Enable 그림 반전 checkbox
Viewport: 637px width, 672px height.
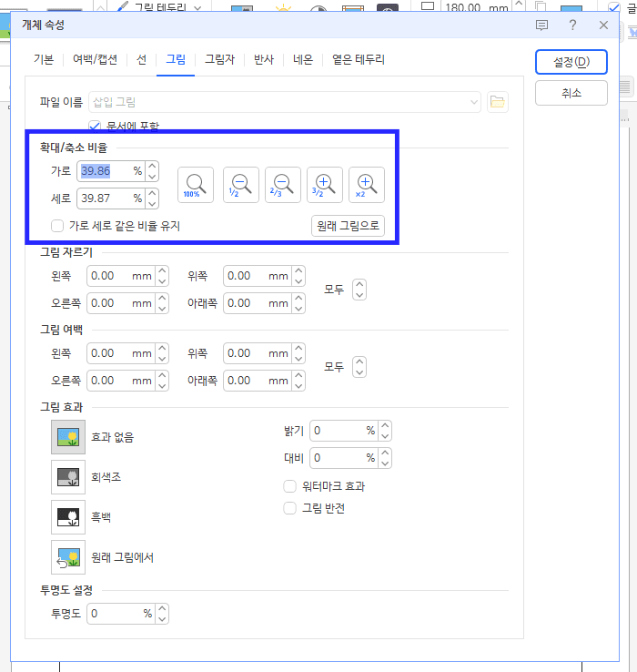[290, 508]
